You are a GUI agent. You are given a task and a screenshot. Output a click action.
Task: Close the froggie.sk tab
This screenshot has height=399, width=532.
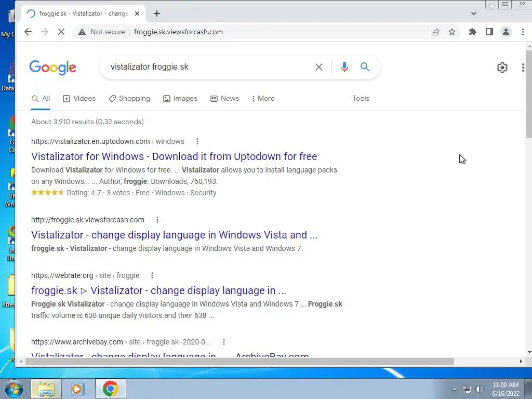click(x=137, y=14)
